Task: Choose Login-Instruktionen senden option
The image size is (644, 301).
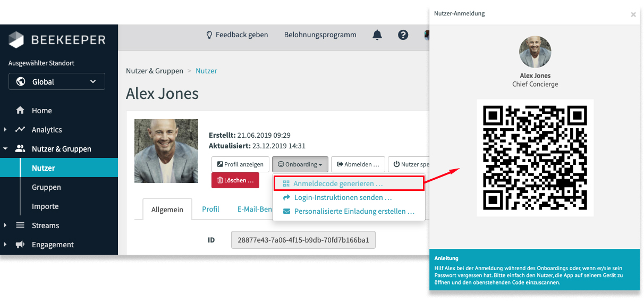Action: click(343, 197)
